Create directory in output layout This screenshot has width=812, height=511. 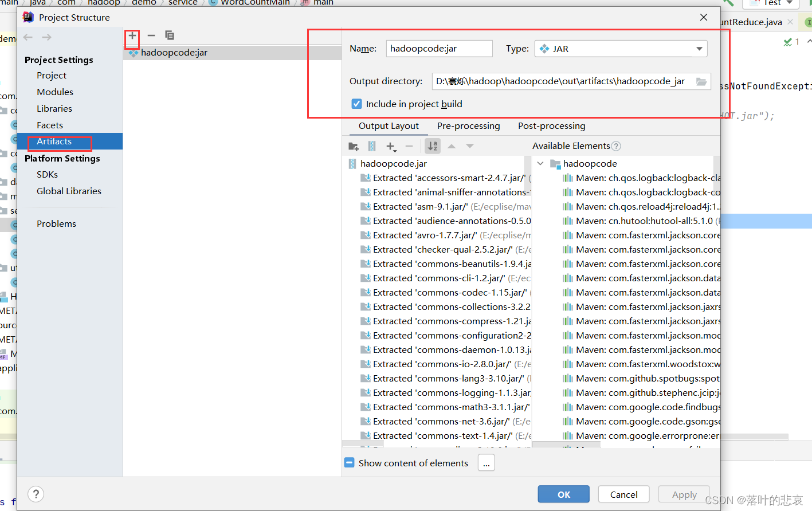coord(354,147)
